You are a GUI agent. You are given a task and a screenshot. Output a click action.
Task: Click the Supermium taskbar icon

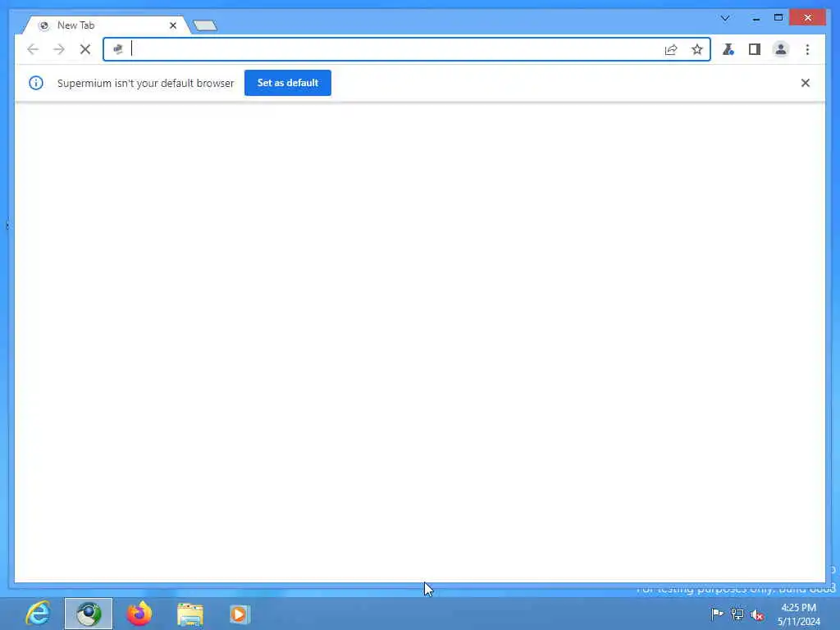(89, 614)
